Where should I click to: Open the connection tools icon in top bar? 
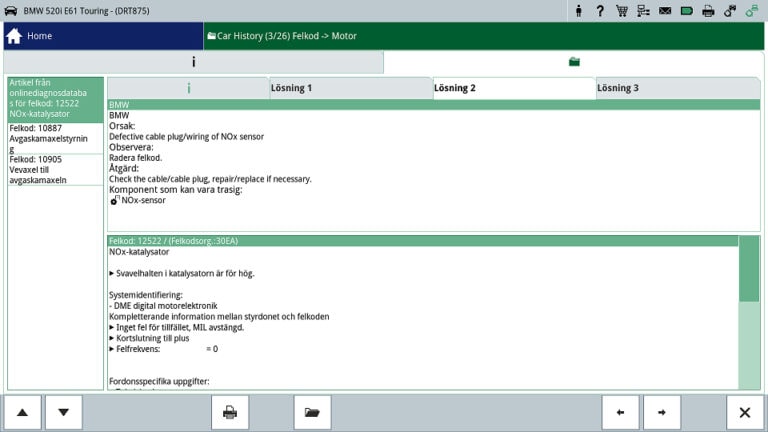coord(730,11)
